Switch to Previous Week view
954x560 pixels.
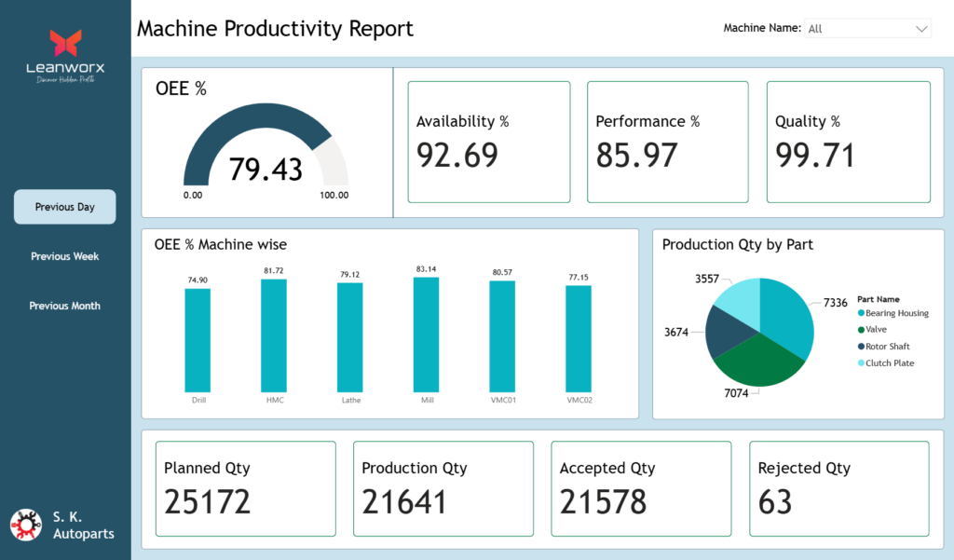click(64, 256)
